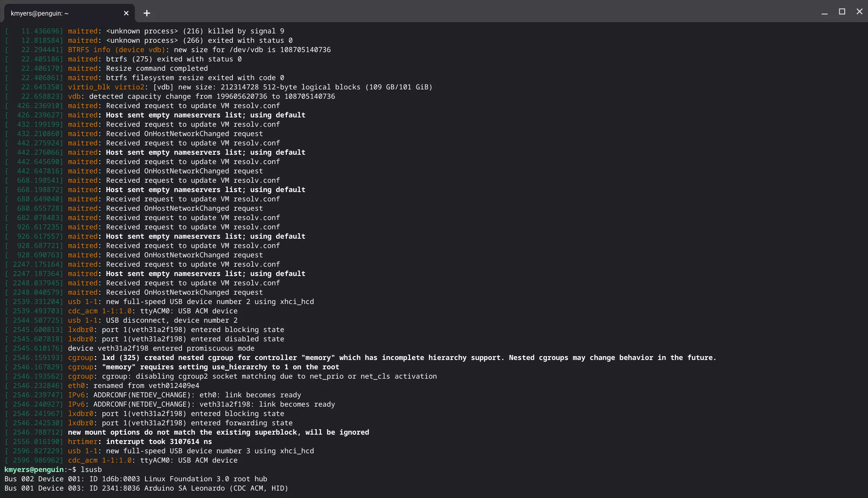This screenshot has width=868, height=498.
Task: Minimize the terminal window
Action: tap(824, 12)
